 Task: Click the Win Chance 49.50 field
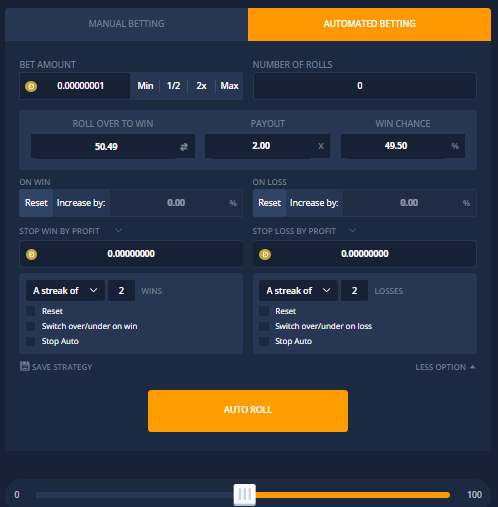403,146
